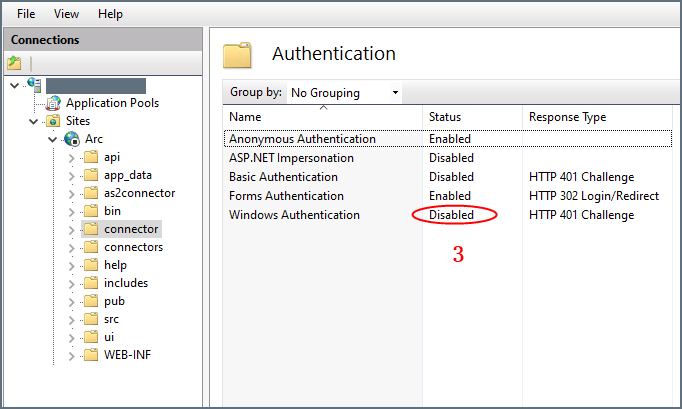Select Anonymous Authentication entry
682x409 pixels.
coord(302,139)
